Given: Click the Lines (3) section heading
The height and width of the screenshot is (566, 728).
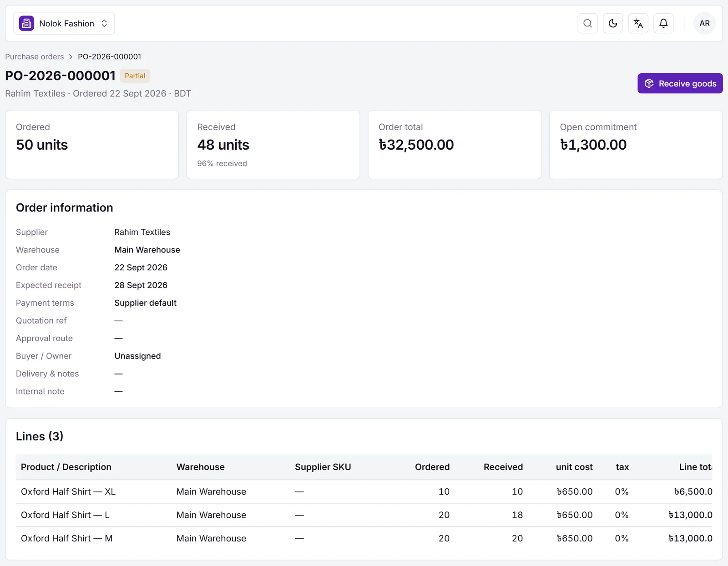Looking at the screenshot, I should (40, 436).
